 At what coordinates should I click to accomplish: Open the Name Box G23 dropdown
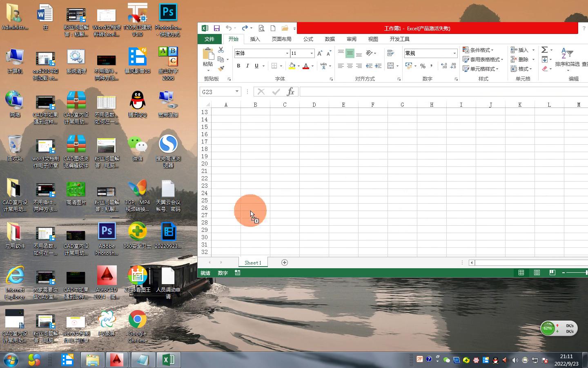[x=237, y=92]
